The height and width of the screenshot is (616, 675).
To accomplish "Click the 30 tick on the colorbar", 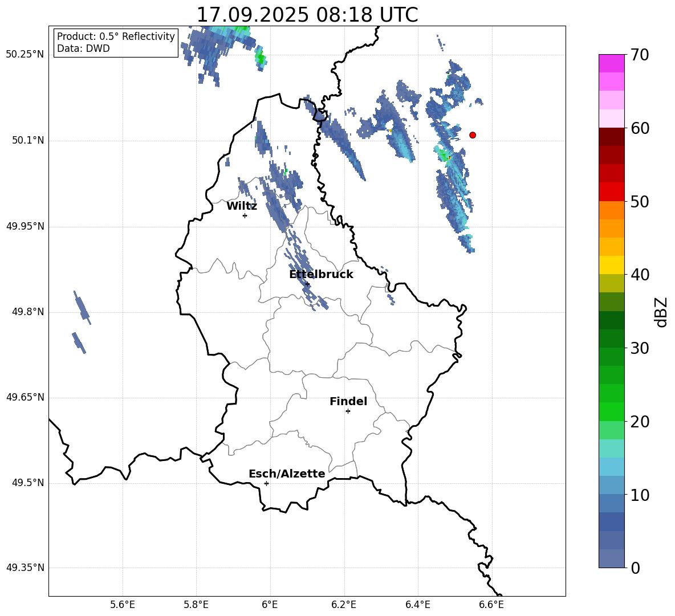I will click(640, 348).
